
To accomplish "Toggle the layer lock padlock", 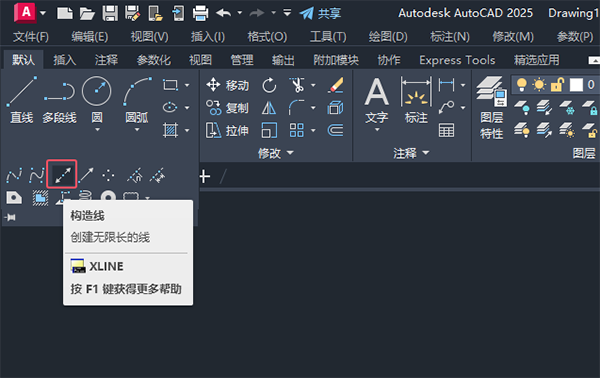I will pos(557,85).
